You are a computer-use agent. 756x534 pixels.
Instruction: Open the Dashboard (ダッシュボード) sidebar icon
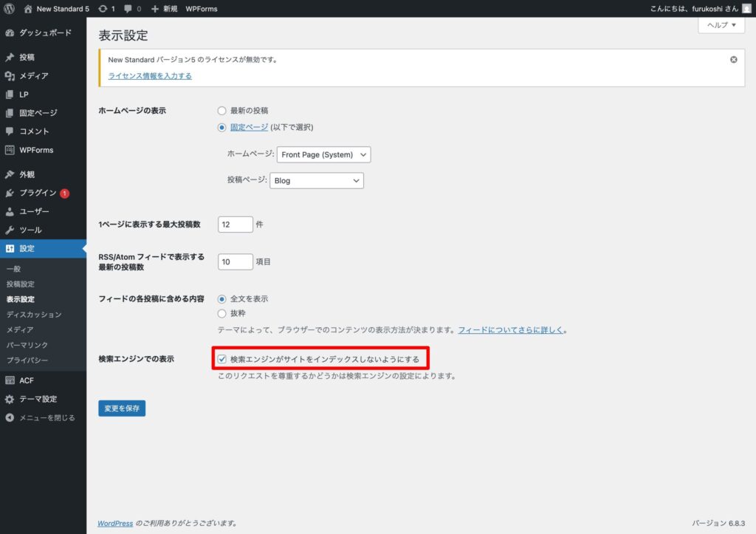[10, 33]
